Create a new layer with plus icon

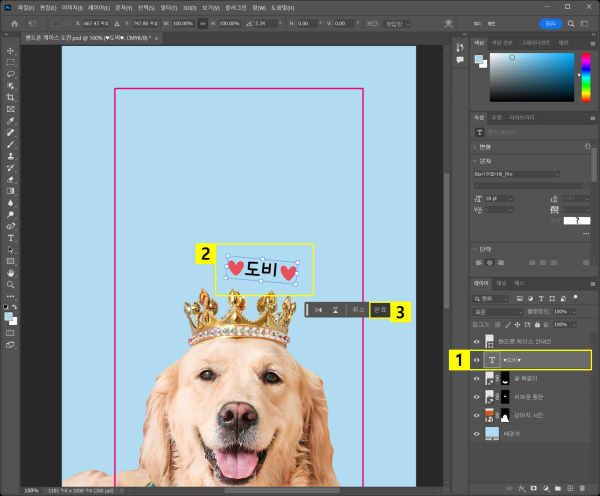point(569,488)
